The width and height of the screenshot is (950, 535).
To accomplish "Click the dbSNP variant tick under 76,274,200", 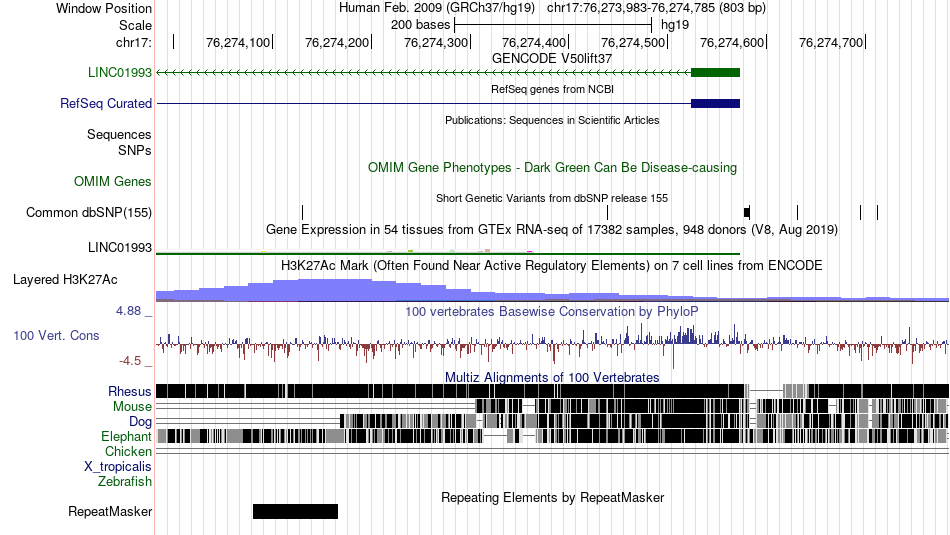I will 302,213.
